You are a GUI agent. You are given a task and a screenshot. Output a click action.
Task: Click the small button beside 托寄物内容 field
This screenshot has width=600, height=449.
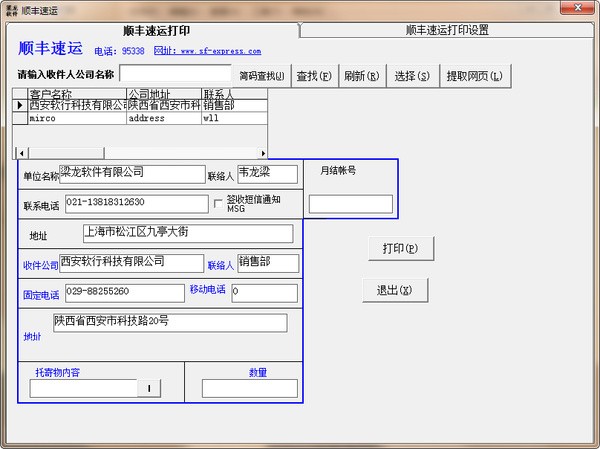pyautogui.click(x=149, y=388)
